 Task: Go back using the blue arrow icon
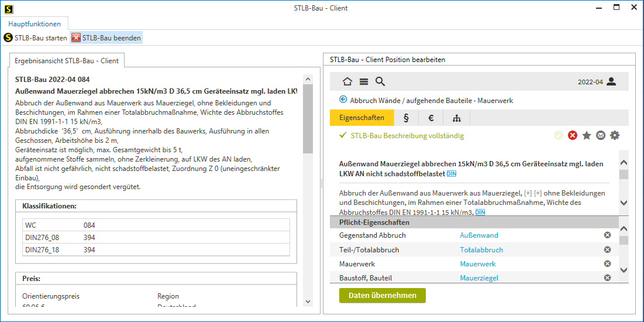tap(343, 100)
